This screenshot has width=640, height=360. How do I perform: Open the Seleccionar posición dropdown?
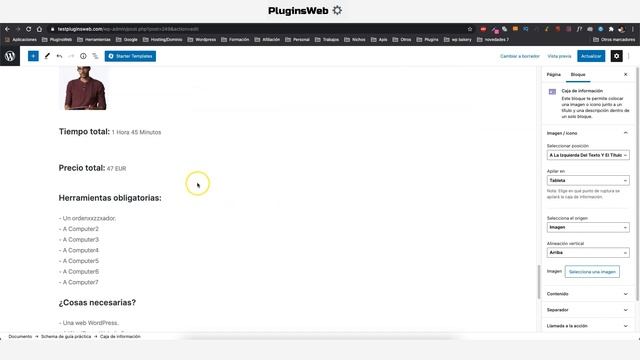(x=588, y=155)
